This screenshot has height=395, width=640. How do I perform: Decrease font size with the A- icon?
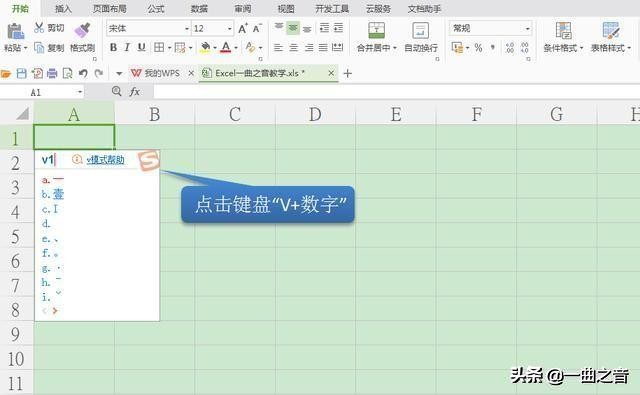click(257, 28)
